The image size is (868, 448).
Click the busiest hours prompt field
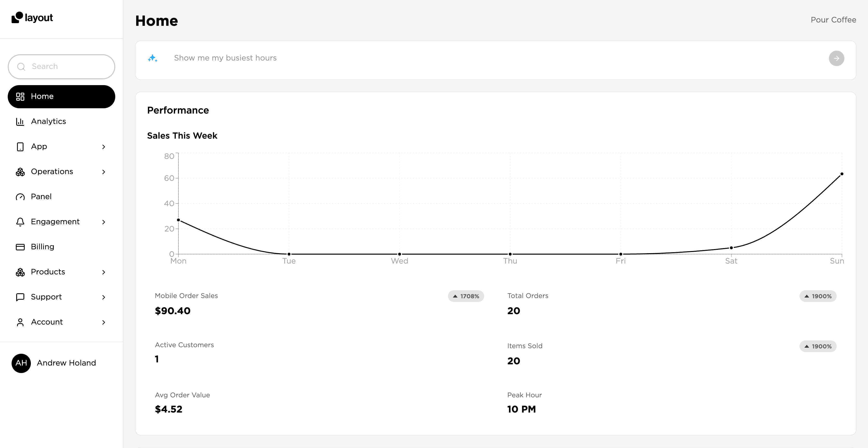pos(472,58)
